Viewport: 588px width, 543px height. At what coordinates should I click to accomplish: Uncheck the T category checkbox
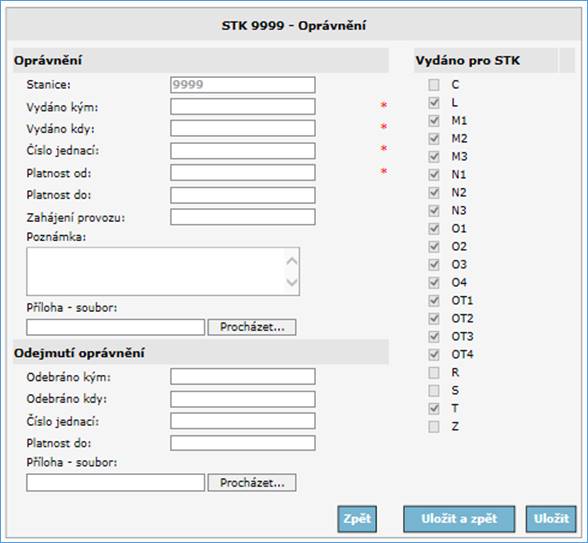pyautogui.click(x=434, y=408)
